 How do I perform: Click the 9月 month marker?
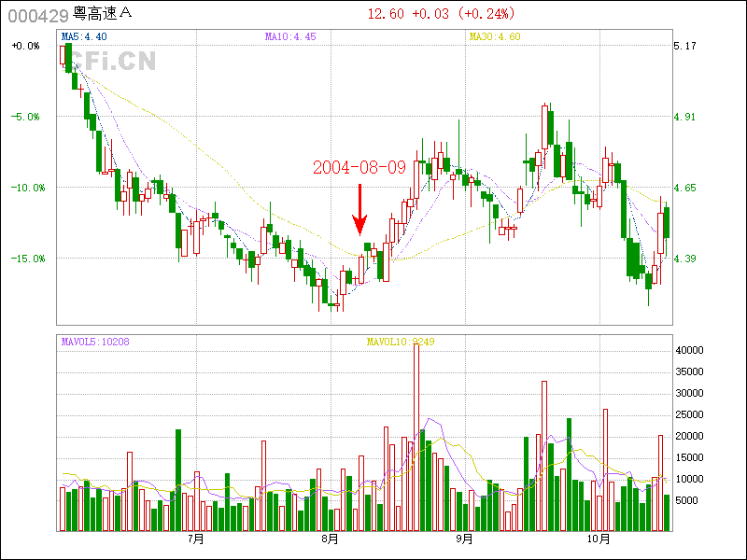(464, 539)
